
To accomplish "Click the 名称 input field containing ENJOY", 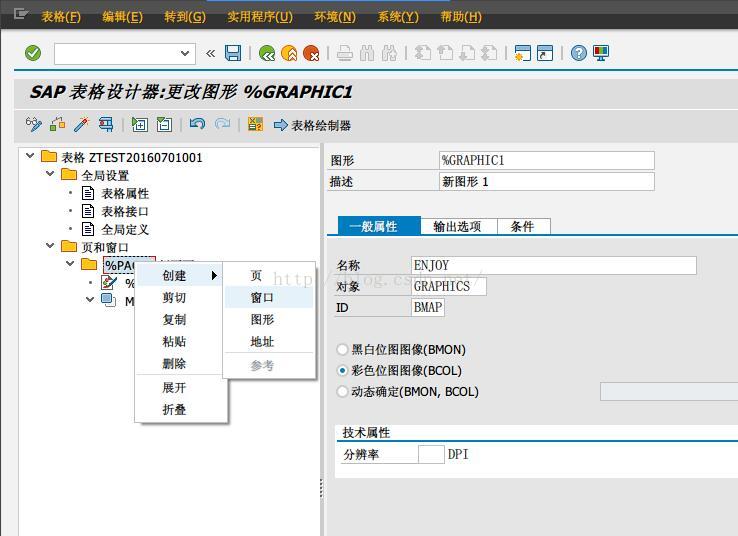I will tap(554, 265).
